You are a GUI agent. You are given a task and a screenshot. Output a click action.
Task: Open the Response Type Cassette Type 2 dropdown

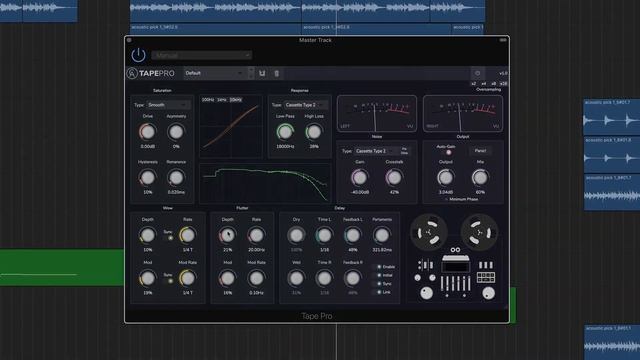tap(306, 105)
